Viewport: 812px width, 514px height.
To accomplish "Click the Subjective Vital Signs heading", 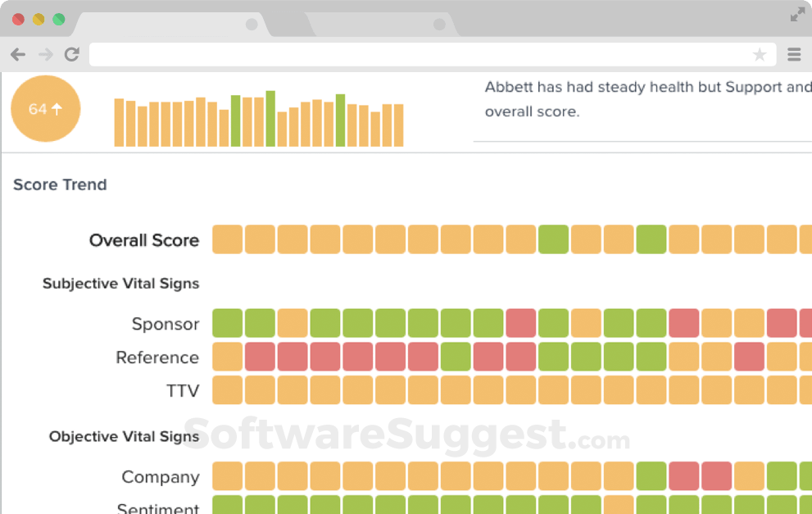I will tap(120, 284).
